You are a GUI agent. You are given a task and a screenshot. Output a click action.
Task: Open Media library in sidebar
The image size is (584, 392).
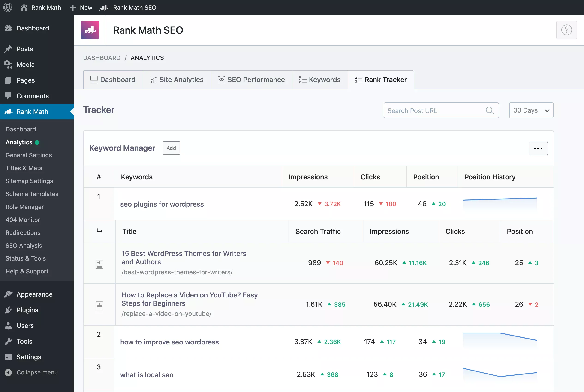click(x=25, y=65)
